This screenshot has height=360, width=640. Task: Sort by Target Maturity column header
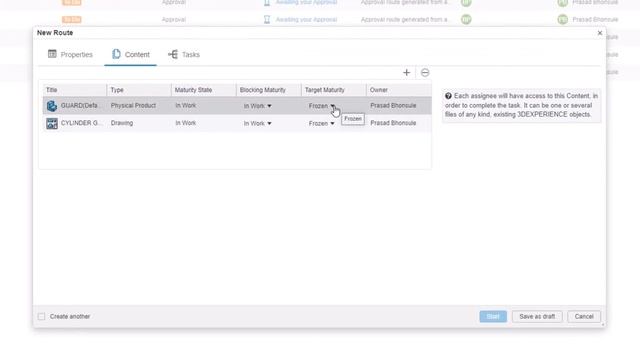click(x=334, y=90)
